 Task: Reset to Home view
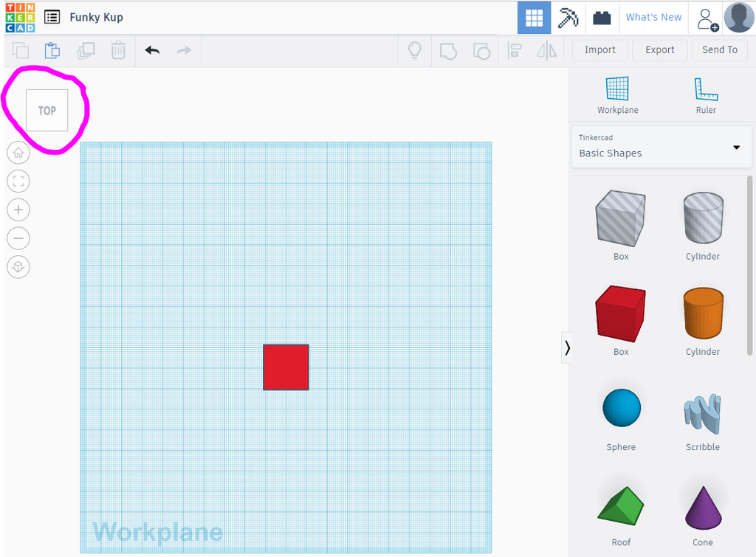pos(18,153)
